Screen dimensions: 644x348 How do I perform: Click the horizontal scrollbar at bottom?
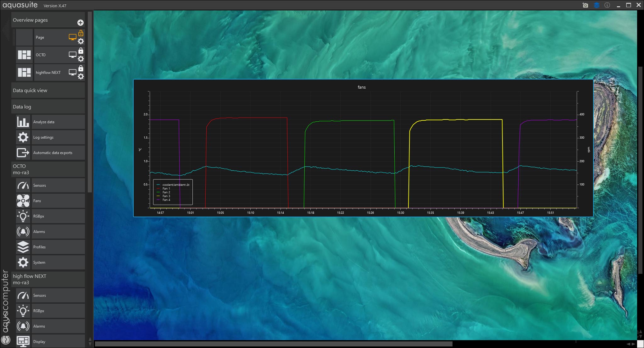tap(273, 344)
